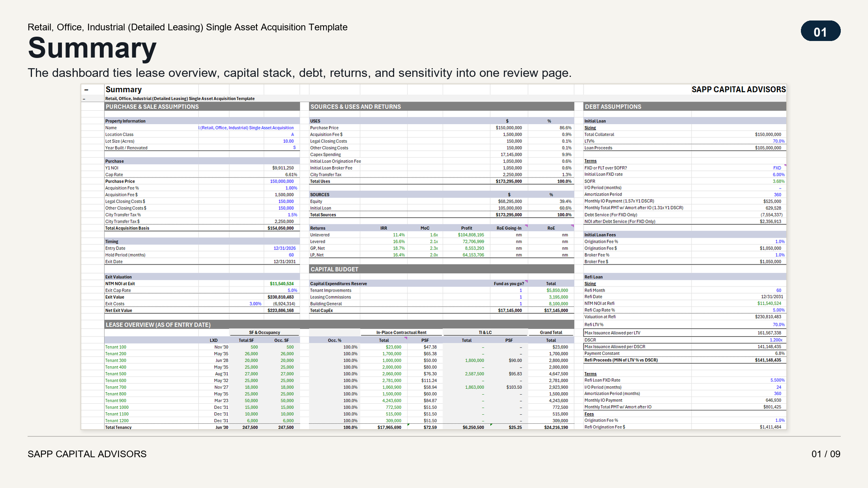Click the Tenant 900 lease expiry Mar '23
Viewport: 868px width, 488px height.
221,401
